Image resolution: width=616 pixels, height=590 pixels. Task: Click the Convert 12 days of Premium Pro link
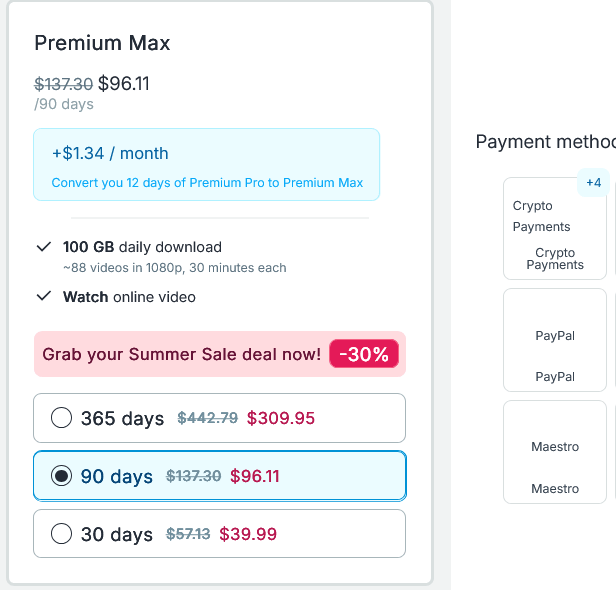[207, 183]
